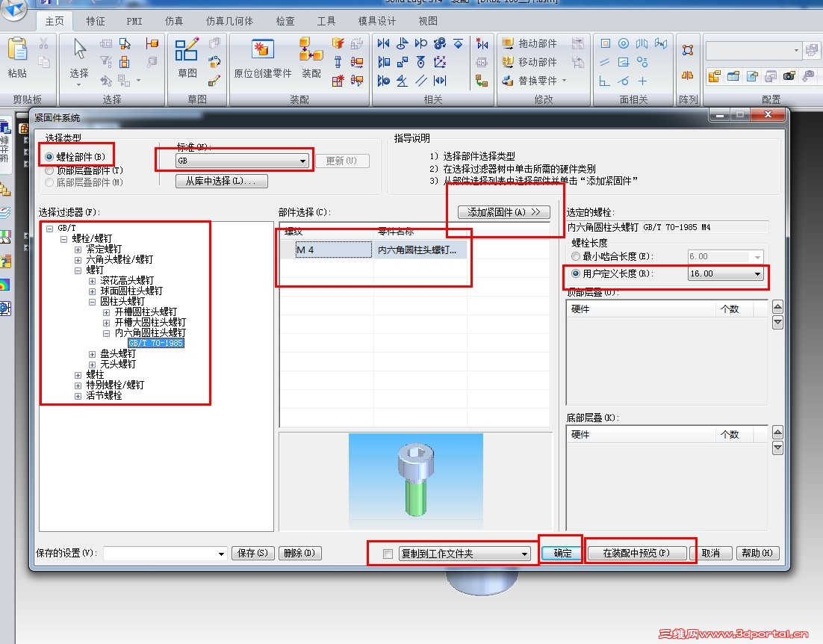
Task: Click the Copy icon under scissors
Action: [x=44, y=61]
